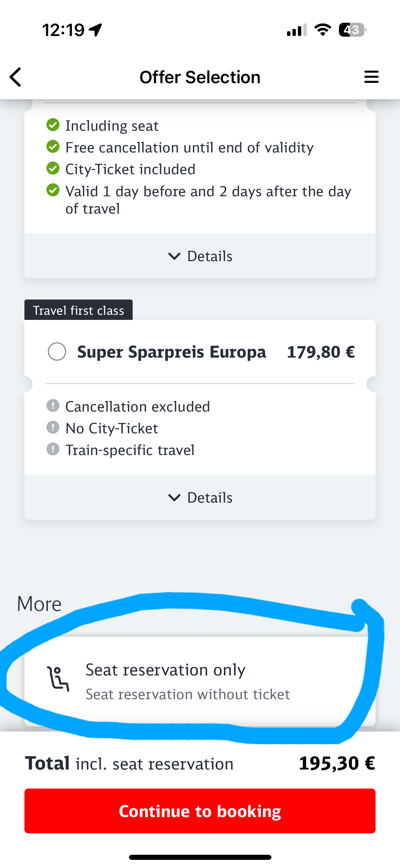
Task: Tap the seat reservation icon
Action: (x=58, y=679)
